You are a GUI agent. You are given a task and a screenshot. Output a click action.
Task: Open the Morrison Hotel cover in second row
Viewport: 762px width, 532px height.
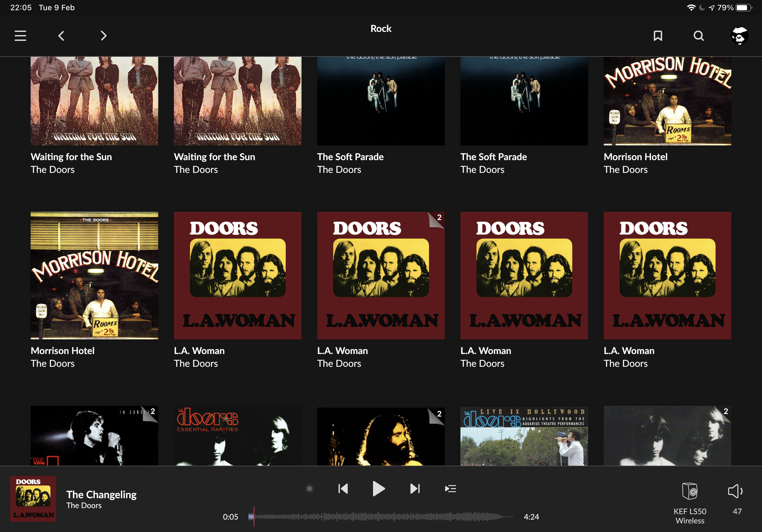94,276
